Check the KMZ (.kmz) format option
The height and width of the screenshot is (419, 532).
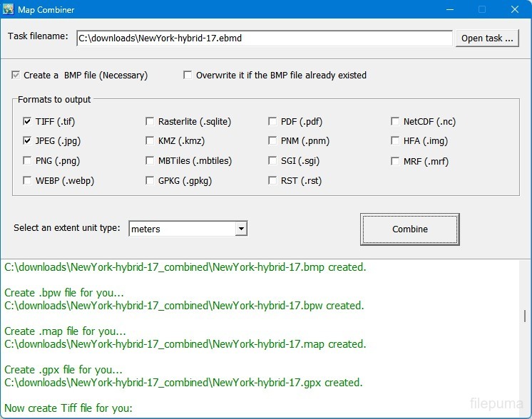pyautogui.click(x=150, y=141)
